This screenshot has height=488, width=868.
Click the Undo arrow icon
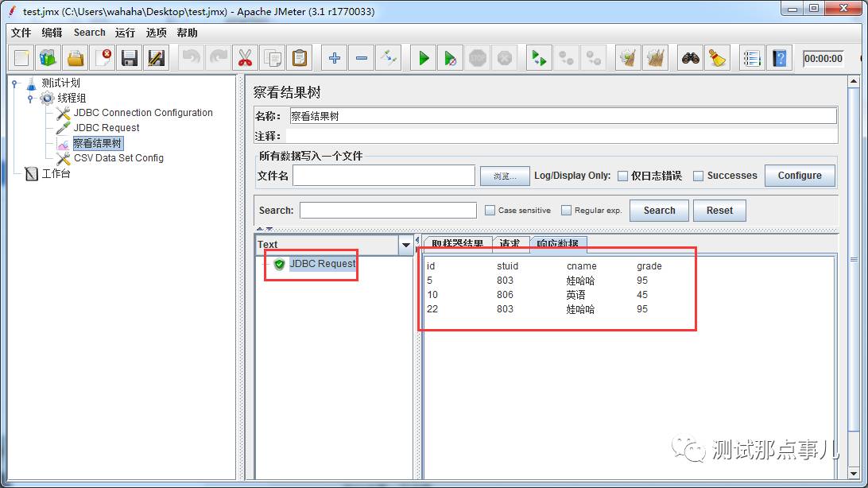(x=192, y=58)
